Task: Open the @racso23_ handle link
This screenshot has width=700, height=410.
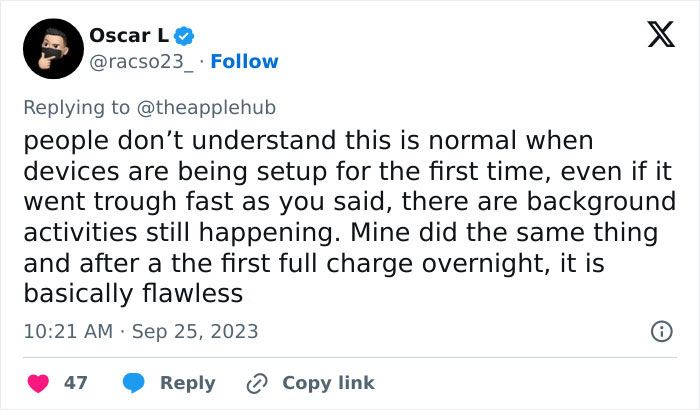Action: point(140,61)
